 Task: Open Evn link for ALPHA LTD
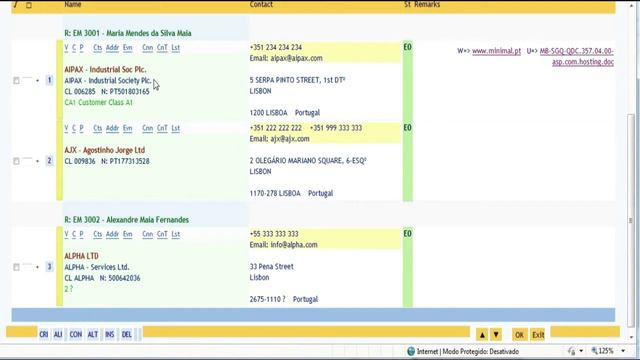tap(128, 234)
